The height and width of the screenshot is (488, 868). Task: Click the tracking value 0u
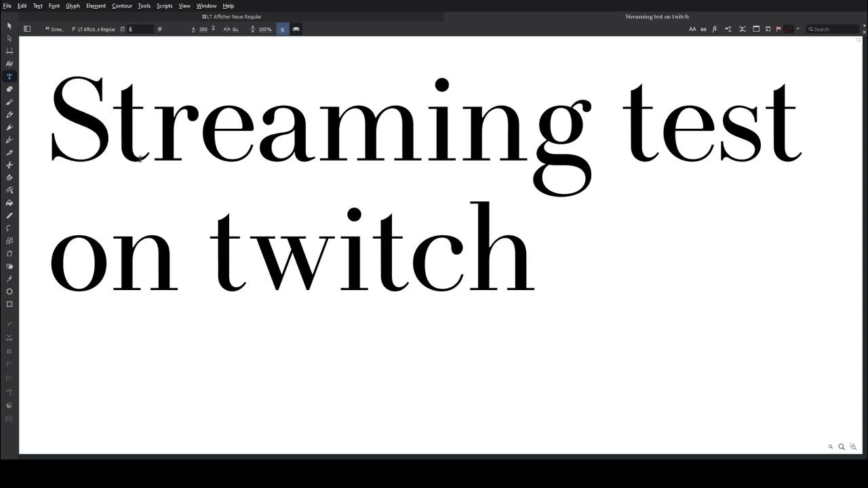coord(235,29)
